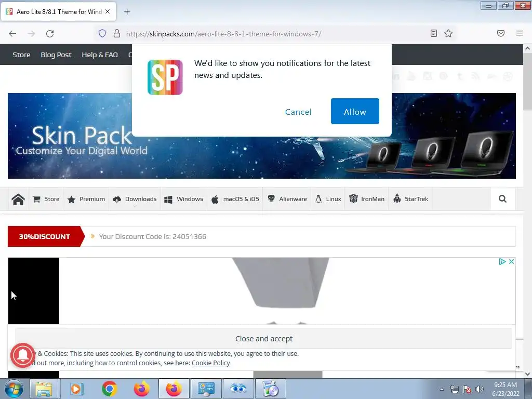Screen dimensions: 532x399
Task: Open Windows category in navigation
Action: 183,199
